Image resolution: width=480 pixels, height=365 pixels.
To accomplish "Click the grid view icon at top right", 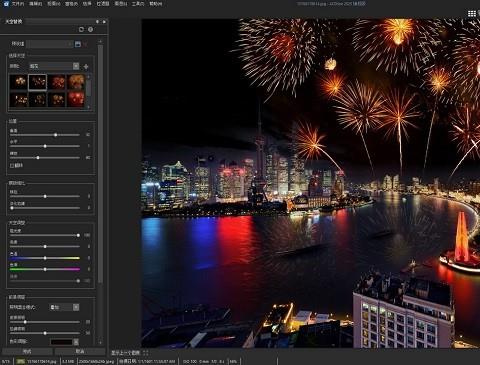I will pos(472,13).
